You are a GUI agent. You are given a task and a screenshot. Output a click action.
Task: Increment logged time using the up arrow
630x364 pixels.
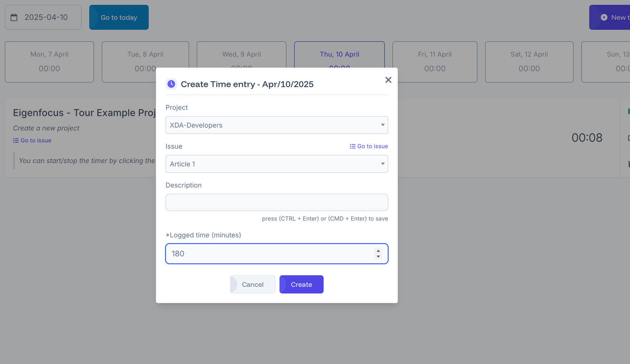[378, 251]
